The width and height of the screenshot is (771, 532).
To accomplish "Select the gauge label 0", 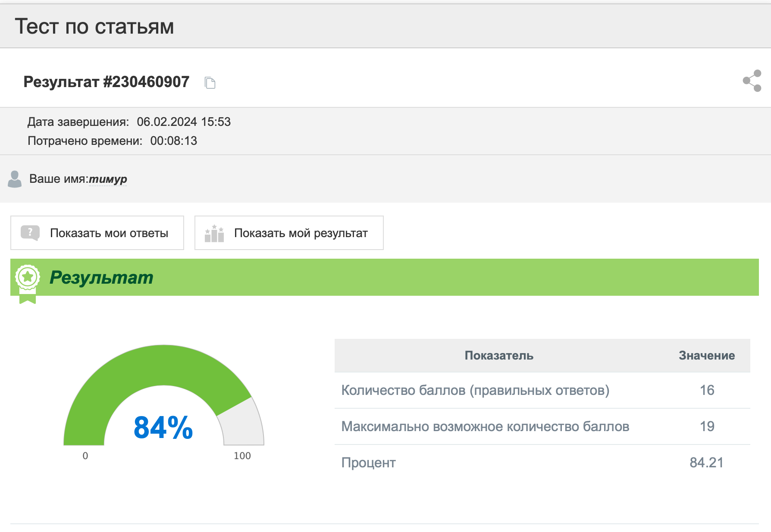I will tap(85, 456).
